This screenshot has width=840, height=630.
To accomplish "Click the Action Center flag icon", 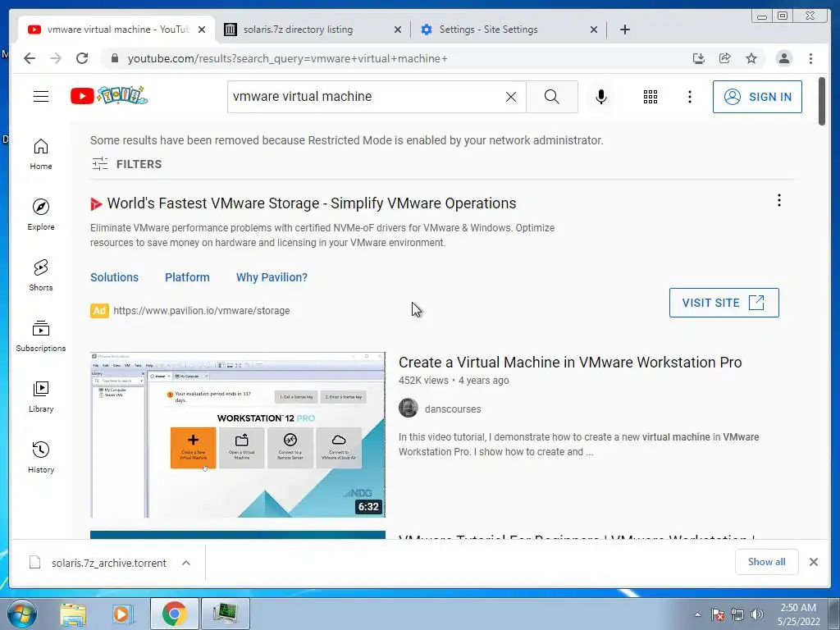I will point(717,614).
